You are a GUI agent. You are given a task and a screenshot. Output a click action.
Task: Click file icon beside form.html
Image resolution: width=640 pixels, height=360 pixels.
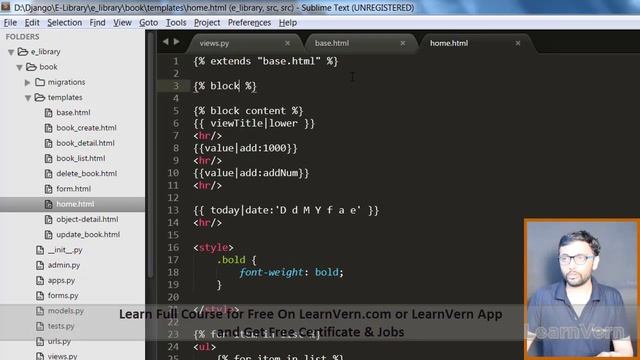coord(48,189)
